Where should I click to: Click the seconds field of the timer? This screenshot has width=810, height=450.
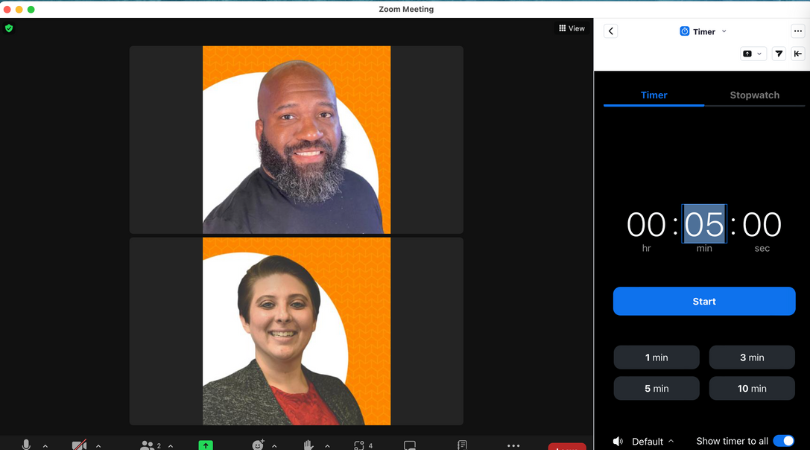762,225
